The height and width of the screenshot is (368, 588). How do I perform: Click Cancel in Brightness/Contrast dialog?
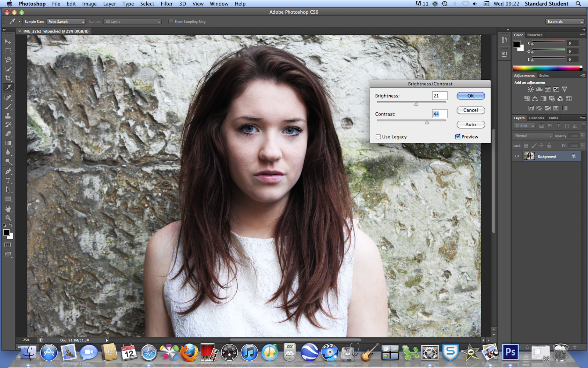click(x=471, y=110)
